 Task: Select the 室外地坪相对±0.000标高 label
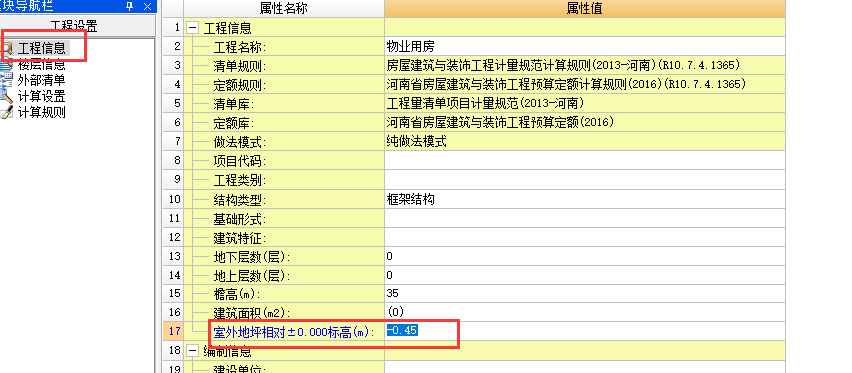click(x=294, y=332)
